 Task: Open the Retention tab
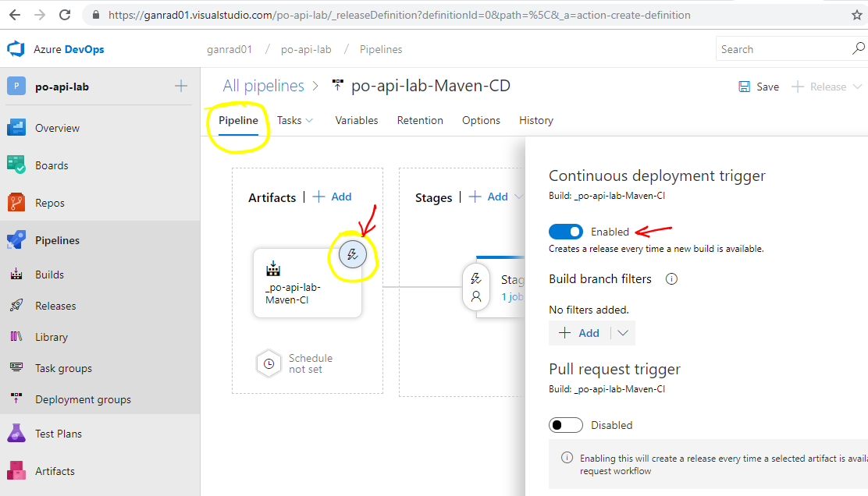tap(420, 120)
